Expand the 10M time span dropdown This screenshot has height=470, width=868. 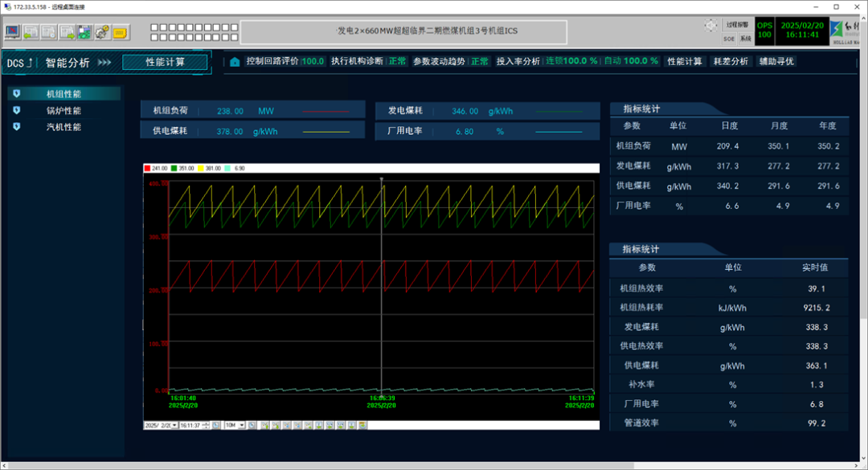tap(242, 425)
